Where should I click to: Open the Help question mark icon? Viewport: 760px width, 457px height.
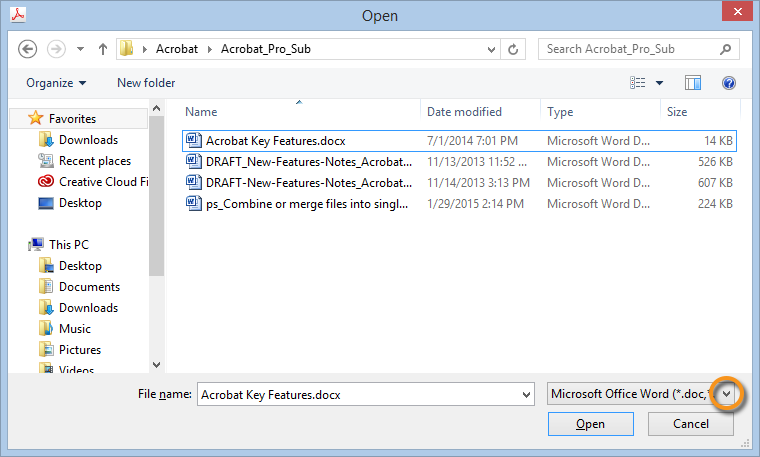(729, 83)
